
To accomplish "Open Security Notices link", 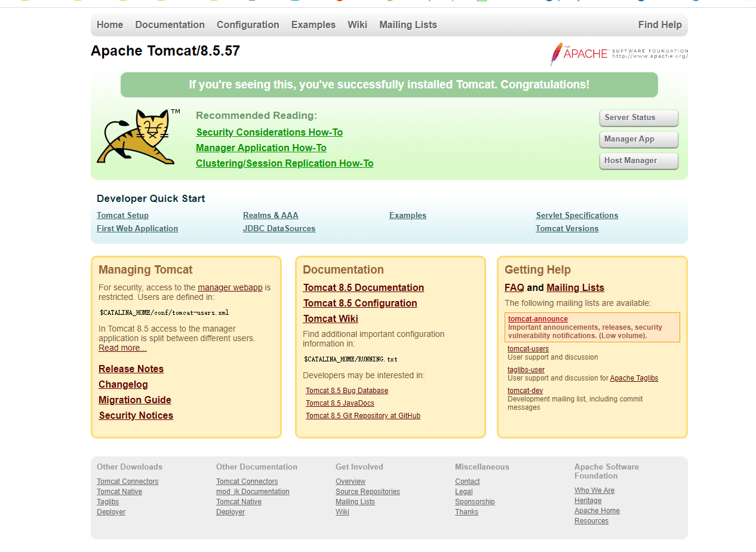I will [x=136, y=415].
